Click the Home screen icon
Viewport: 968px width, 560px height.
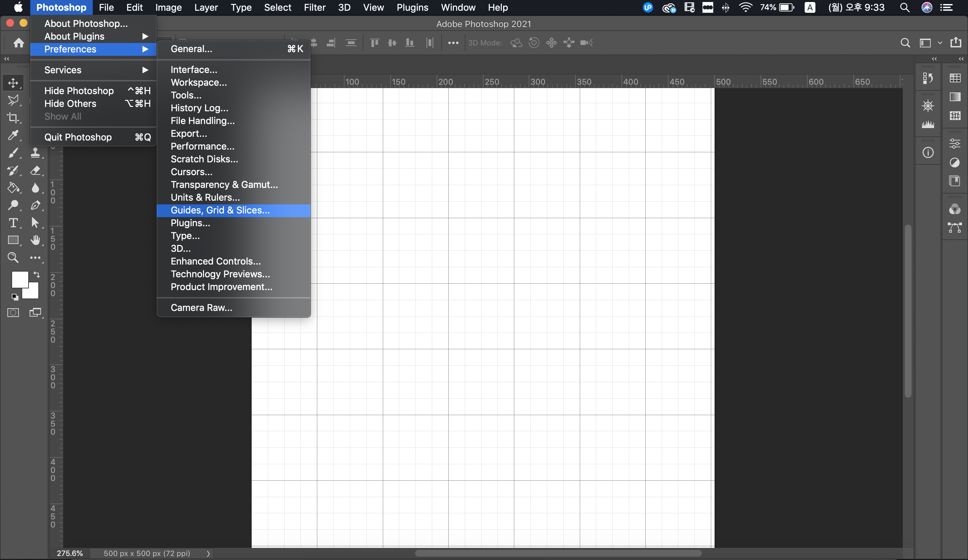[x=18, y=43]
